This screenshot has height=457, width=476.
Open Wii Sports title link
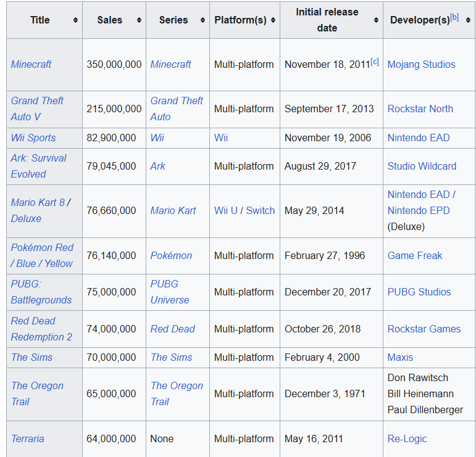33,138
